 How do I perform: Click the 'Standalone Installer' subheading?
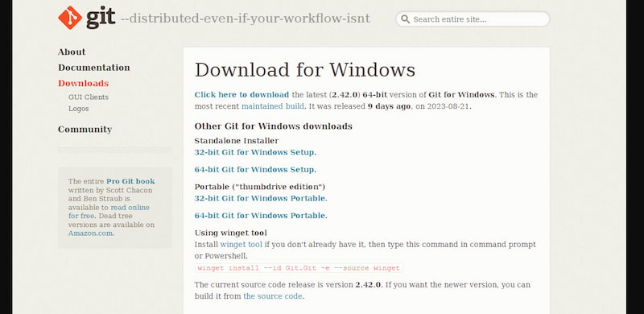click(x=237, y=141)
